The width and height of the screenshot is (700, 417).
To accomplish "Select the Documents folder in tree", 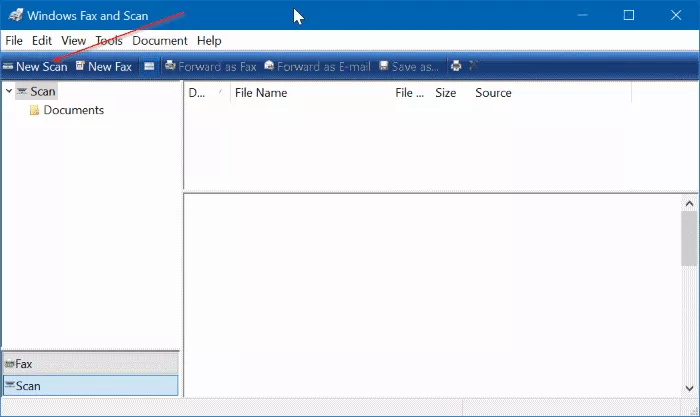I will 67,110.
